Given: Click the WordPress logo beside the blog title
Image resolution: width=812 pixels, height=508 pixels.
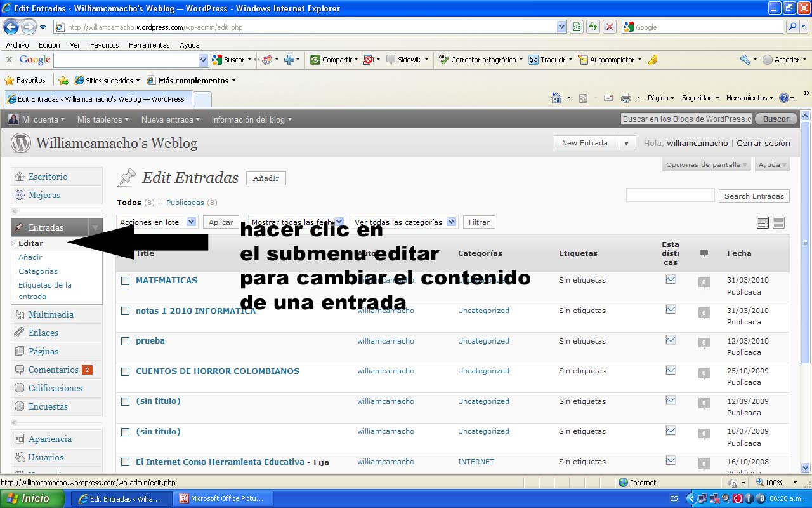Looking at the screenshot, I should 21,144.
